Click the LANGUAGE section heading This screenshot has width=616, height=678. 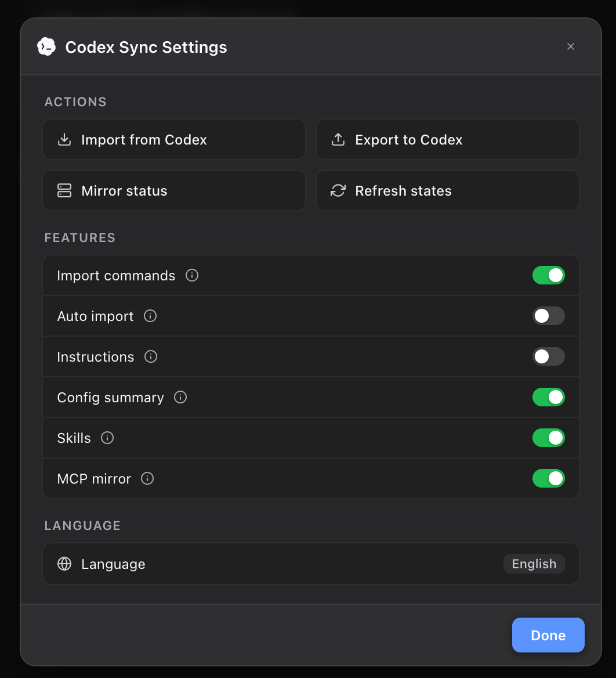pyautogui.click(x=82, y=526)
